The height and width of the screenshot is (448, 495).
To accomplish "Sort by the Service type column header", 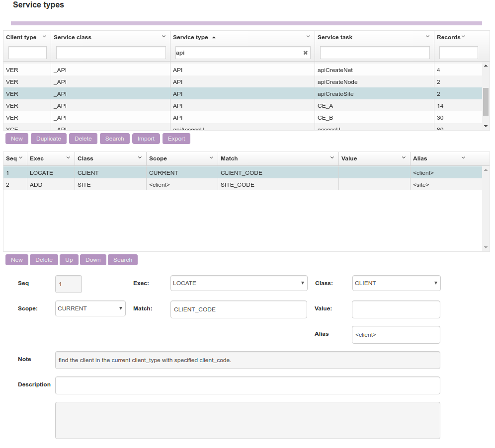I will click(190, 37).
